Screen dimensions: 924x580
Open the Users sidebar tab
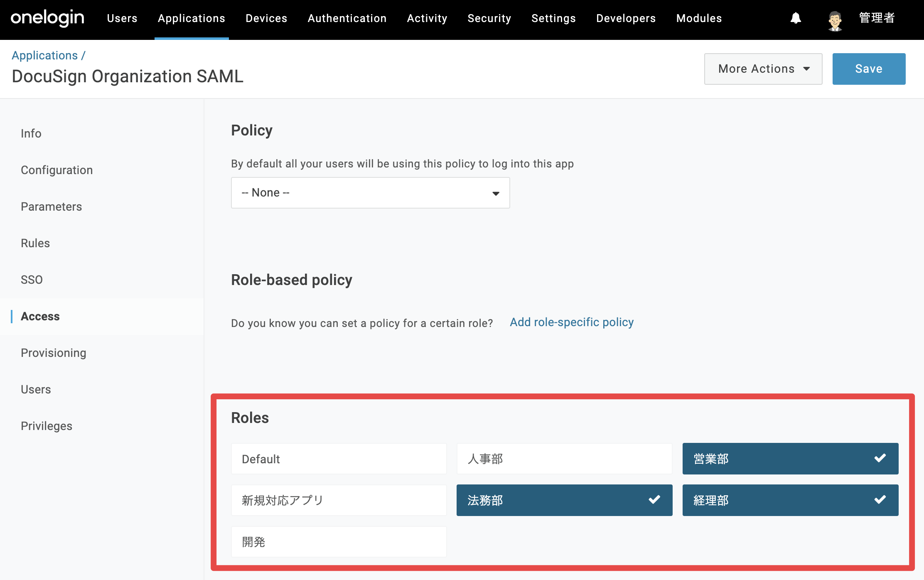(x=36, y=389)
